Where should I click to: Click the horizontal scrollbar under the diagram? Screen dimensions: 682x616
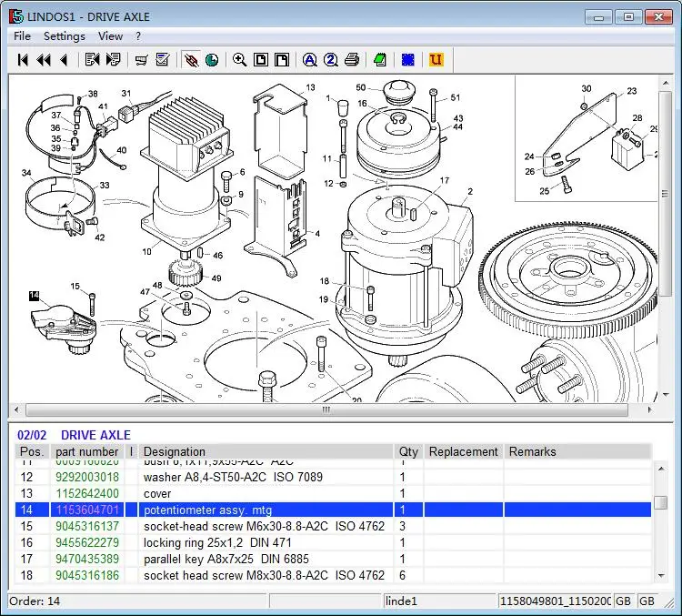coord(327,409)
